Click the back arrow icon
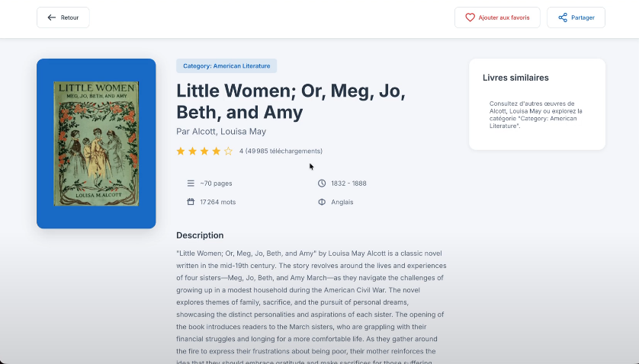Image resolution: width=639 pixels, height=364 pixels. (51, 18)
